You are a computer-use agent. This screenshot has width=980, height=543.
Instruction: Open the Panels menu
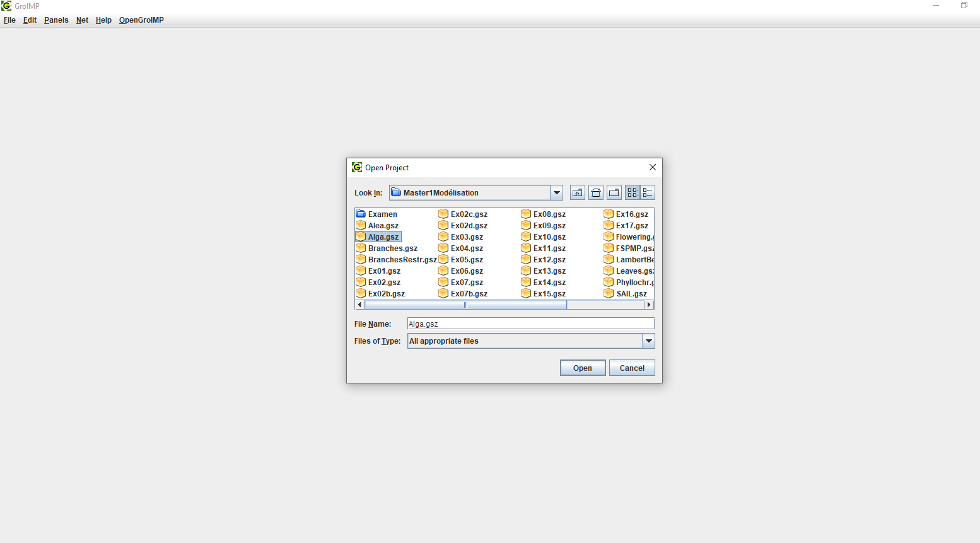pyautogui.click(x=56, y=20)
